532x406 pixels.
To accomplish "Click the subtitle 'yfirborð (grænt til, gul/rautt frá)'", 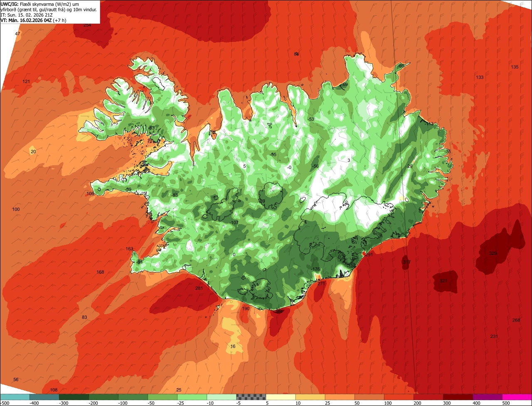I will pyautogui.click(x=33, y=9).
